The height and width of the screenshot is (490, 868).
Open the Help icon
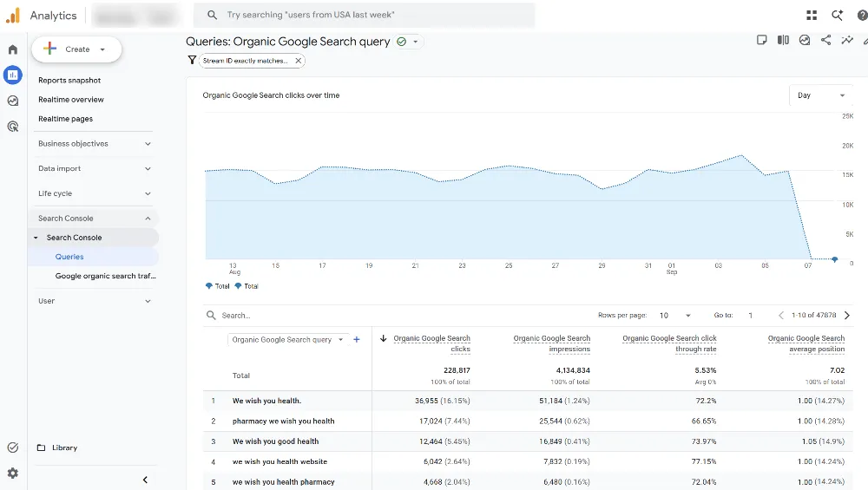click(862, 15)
